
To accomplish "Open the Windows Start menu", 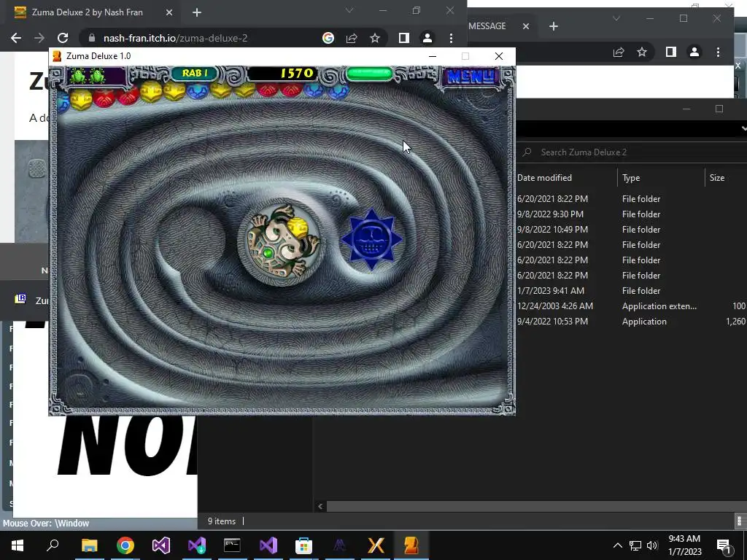I will click(x=18, y=545).
